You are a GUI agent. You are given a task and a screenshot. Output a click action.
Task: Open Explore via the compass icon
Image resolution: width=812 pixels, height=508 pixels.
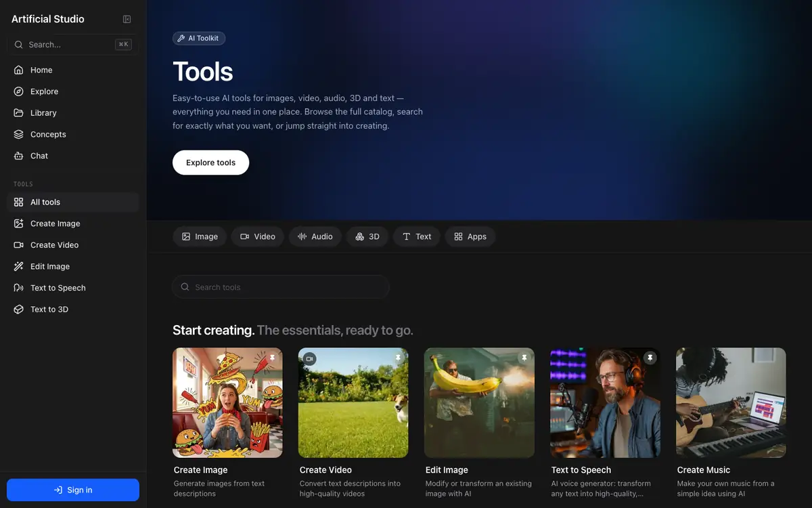(x=18, y=91)
